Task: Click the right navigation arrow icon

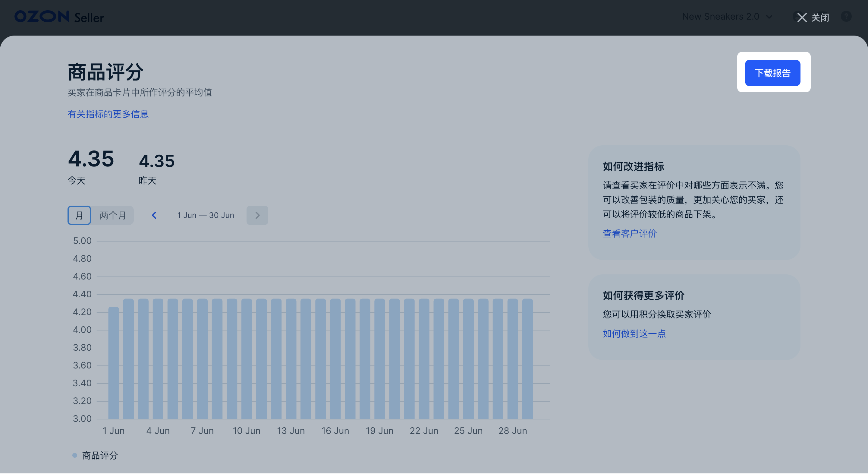Action: (x=257, y=215)
